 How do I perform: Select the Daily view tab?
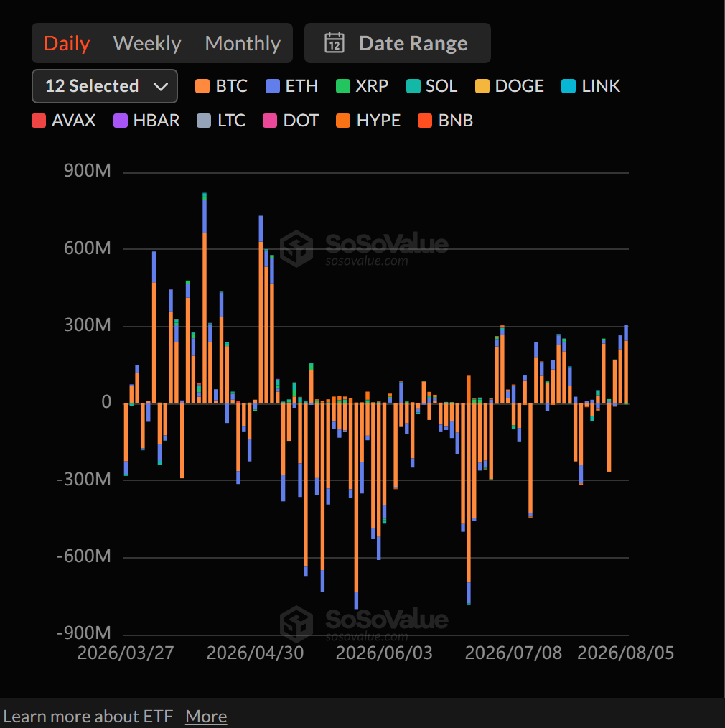(x=67, y=44)
